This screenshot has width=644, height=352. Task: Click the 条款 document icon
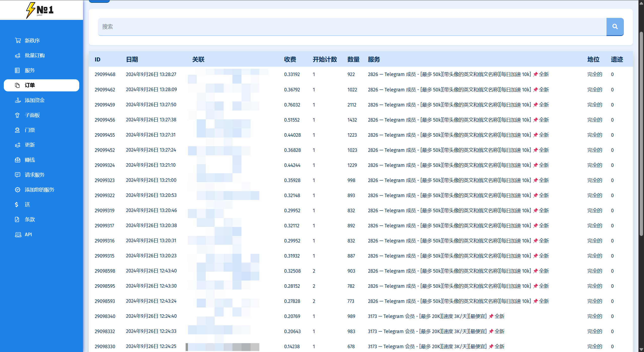(17, 219)
